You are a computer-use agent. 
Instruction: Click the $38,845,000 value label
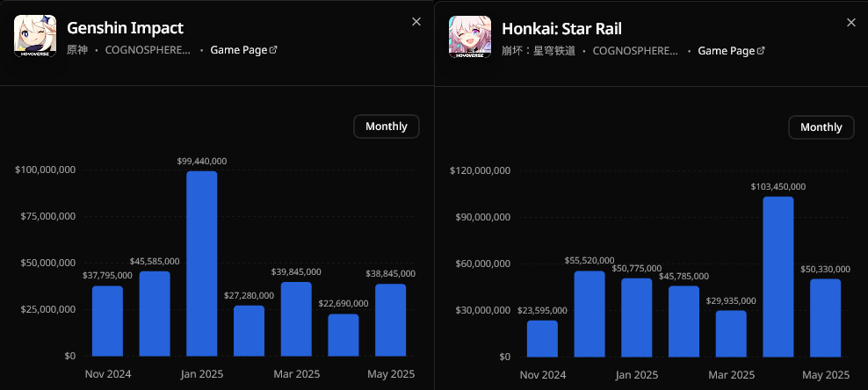pyautogui.click(x=390, y=273)
